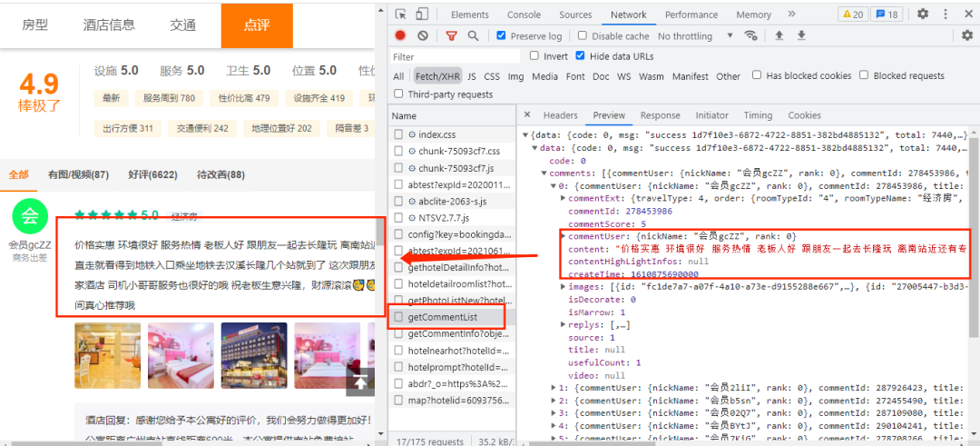The width and height of the screenshot is (980, 446).
Task: Enable Blocked requests checkbox
Action: 865,75
